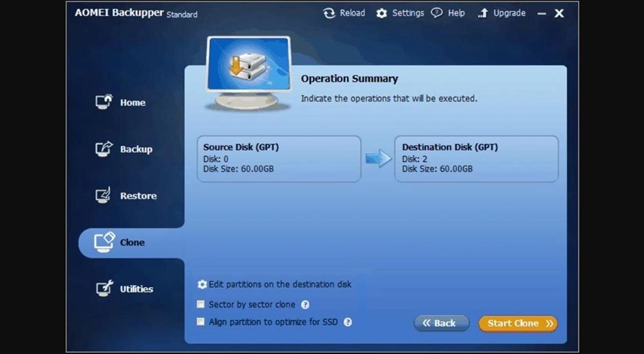Click the Clone icon in sidebar

click(x=104, y=242)
